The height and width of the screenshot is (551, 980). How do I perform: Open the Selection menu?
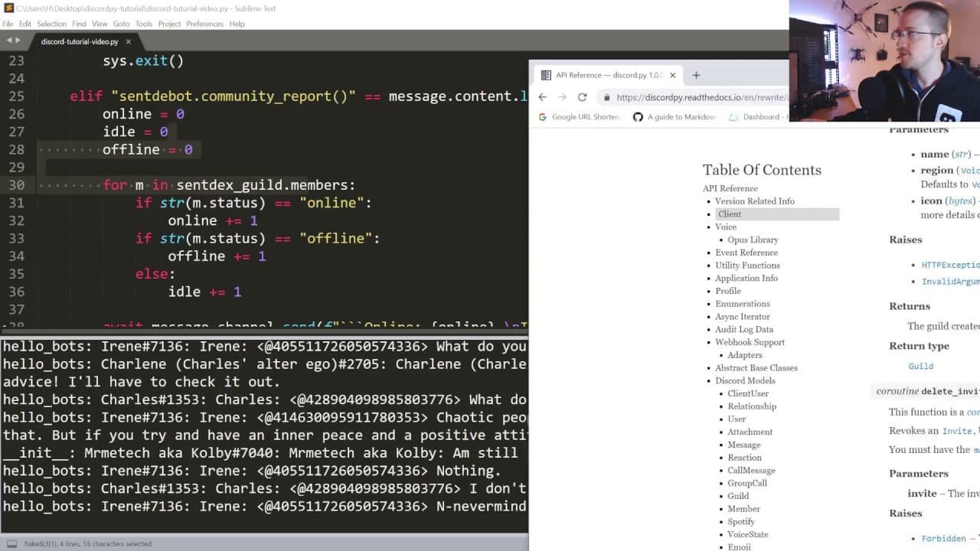tap(52, 24)
